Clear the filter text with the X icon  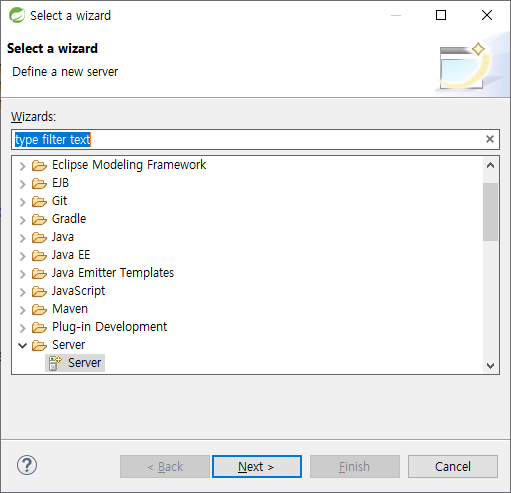coord(490,139)
